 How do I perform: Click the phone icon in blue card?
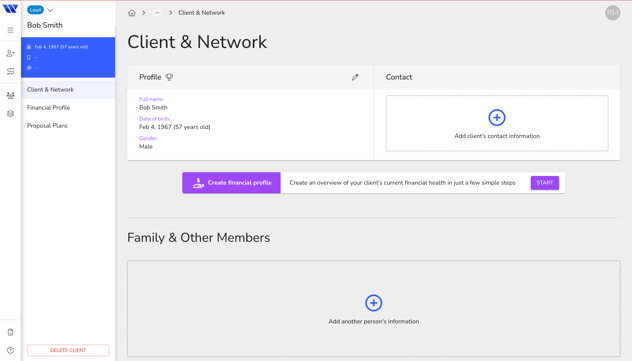point(29,58)
